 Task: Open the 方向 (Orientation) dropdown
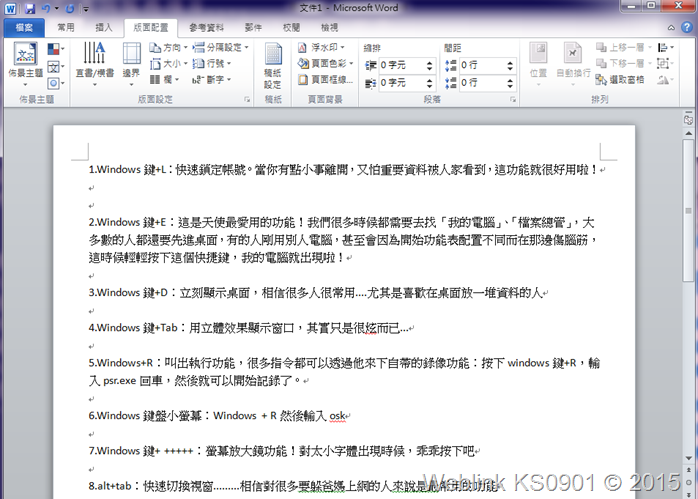click(x=168, y=48)
